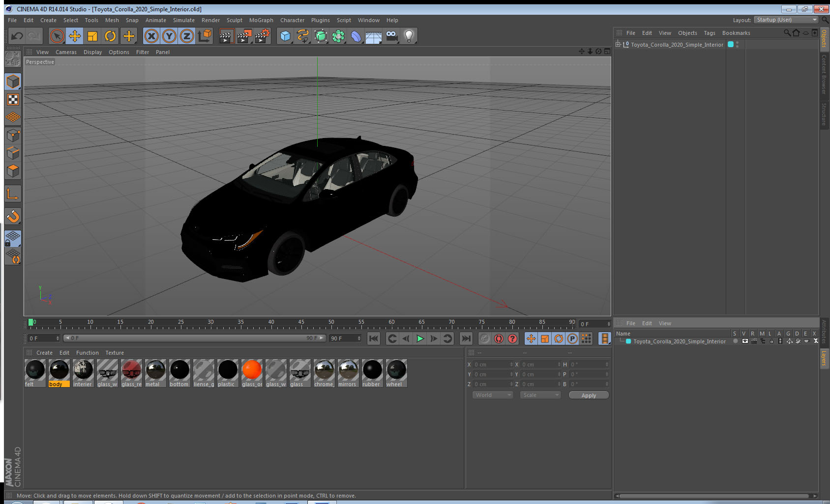Switch coordinate system icon
This screenshot has width=830, height=504.
(x=205, y=36)
